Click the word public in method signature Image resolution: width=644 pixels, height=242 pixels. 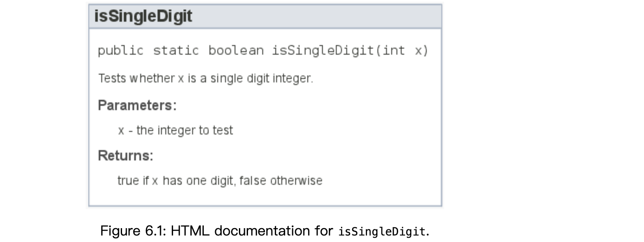(121, 51)
